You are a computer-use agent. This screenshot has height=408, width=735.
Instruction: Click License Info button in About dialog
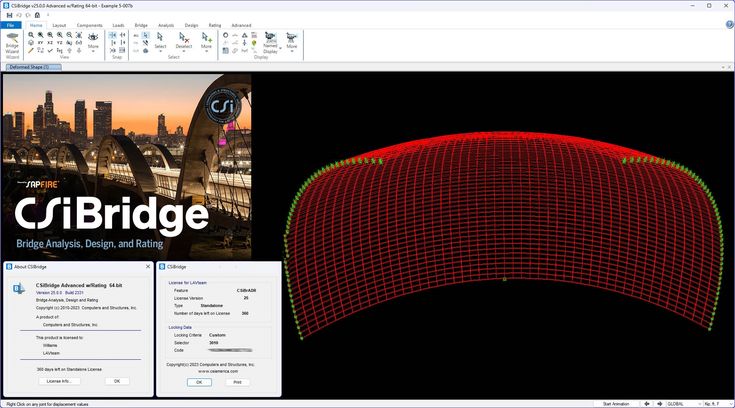click(59, 381)
